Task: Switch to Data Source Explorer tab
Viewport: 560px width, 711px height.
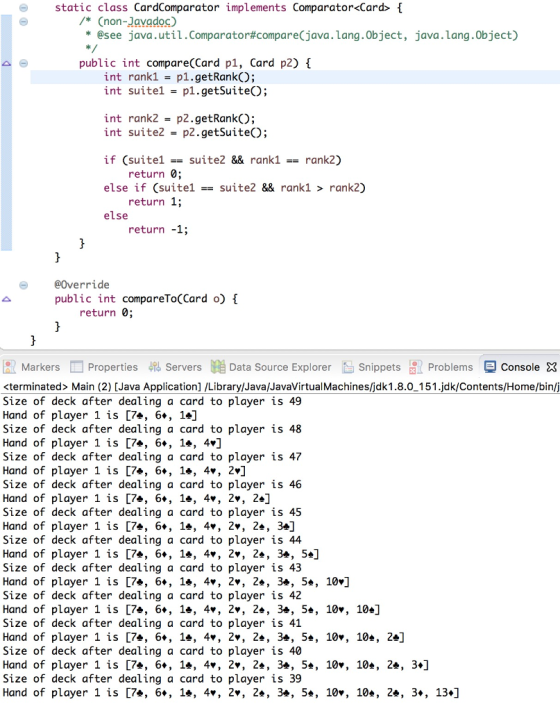Action: click(271, 367)
